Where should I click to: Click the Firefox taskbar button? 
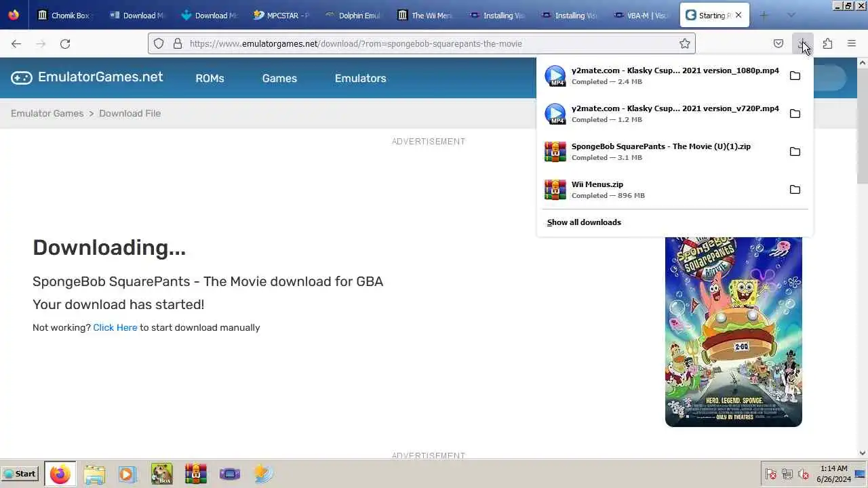[x=60, y=474]
